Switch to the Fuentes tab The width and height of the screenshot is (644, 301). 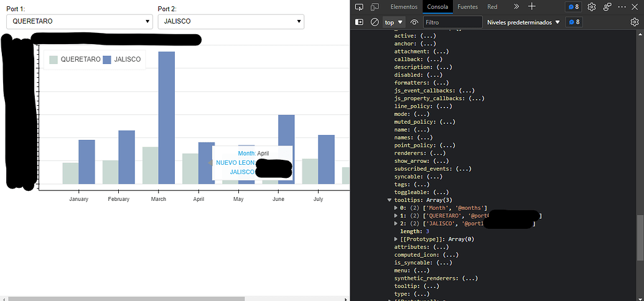pyautogui.click(x=467, y=7)
